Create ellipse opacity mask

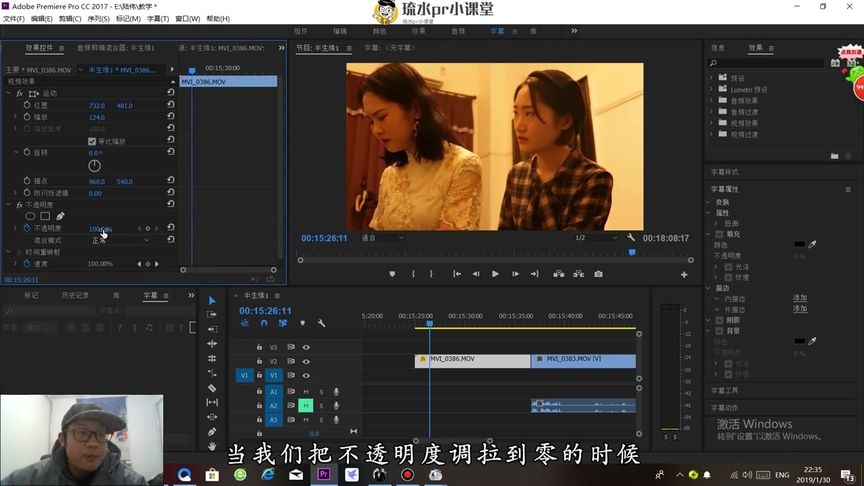tap(30, 216)
